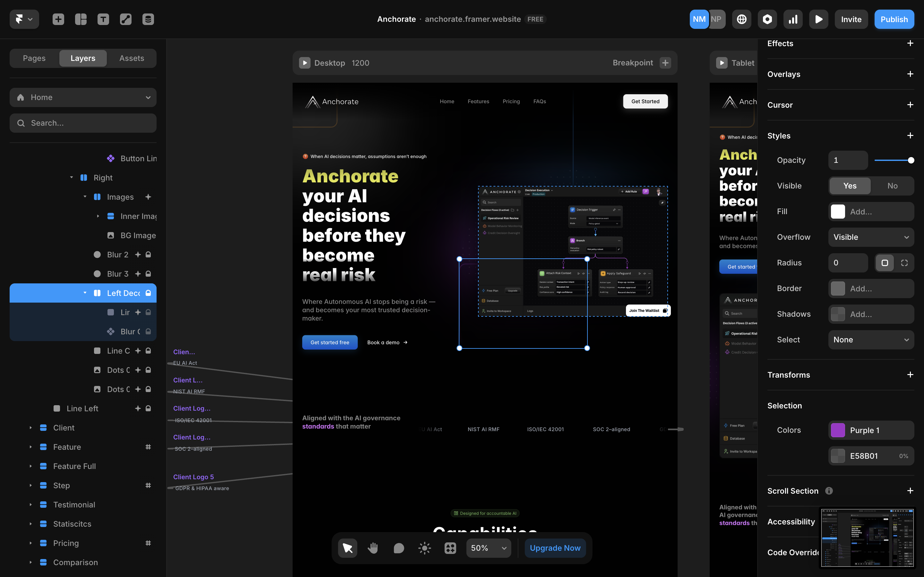The height and width of the screenshot is (577, 924).
Task: Enable per-corner radius option
Action: tap(904, 263)
